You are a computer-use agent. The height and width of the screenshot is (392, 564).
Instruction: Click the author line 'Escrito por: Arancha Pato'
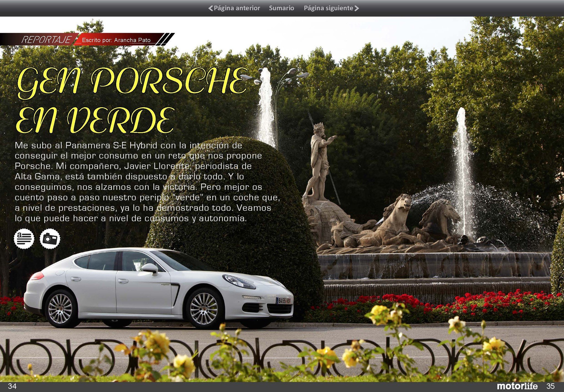116,40
